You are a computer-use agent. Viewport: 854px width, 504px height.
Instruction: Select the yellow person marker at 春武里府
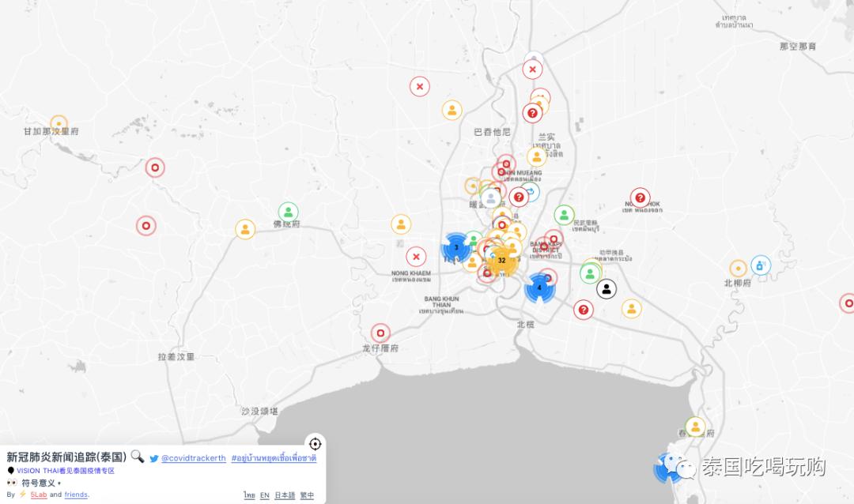coord(695,427)
